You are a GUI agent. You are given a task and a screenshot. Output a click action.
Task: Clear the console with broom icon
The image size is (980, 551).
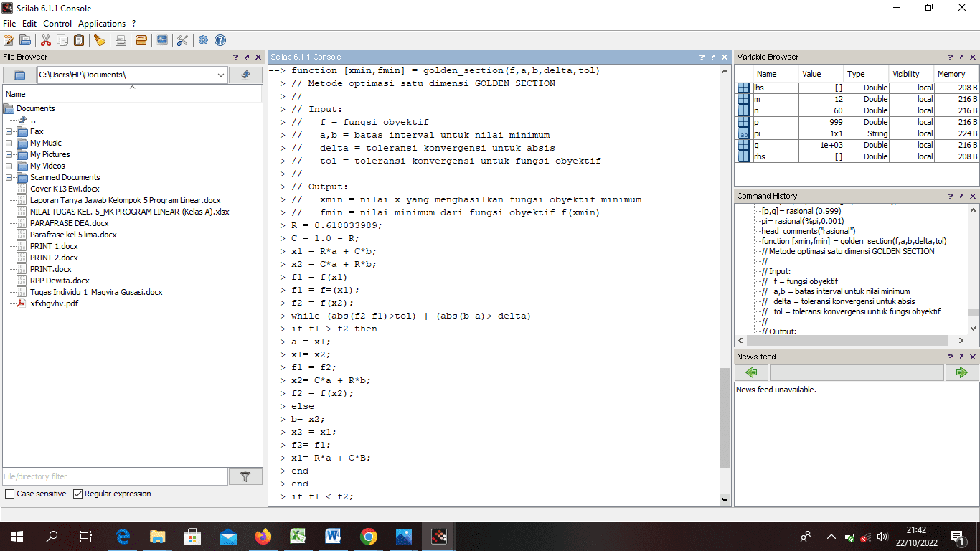click(x=100, y=40)
